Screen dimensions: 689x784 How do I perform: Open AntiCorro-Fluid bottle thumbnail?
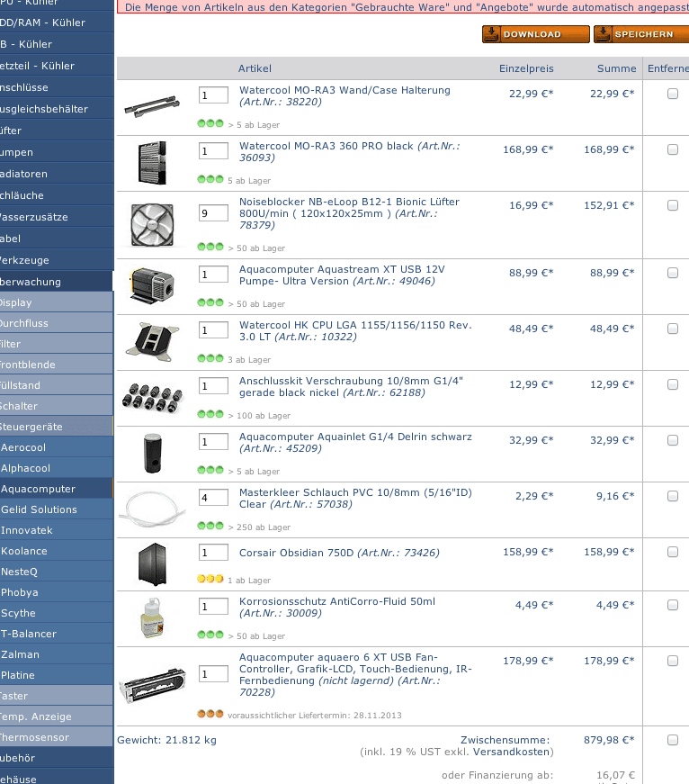click(x=152, y=618)
